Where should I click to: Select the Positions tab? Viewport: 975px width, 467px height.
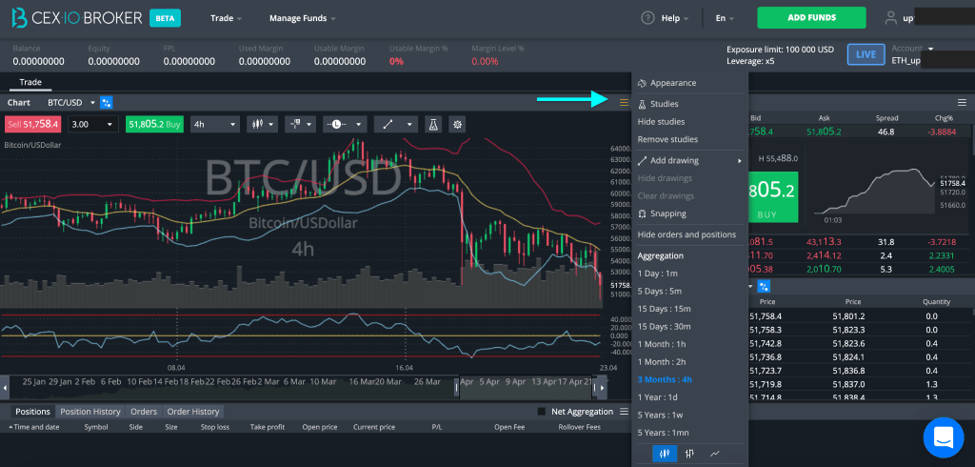pyautogui.click(x=32, y=412)
